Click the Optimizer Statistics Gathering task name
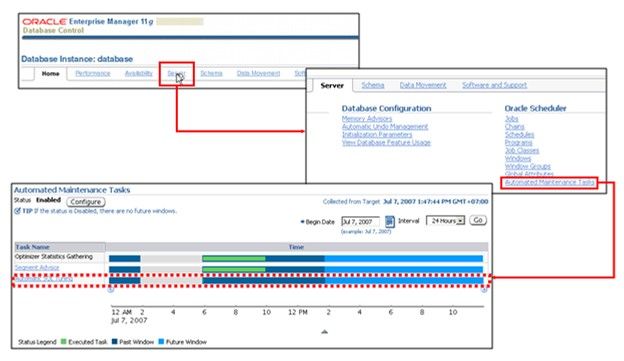The image size is (624, 361). (x=54, y=257)
